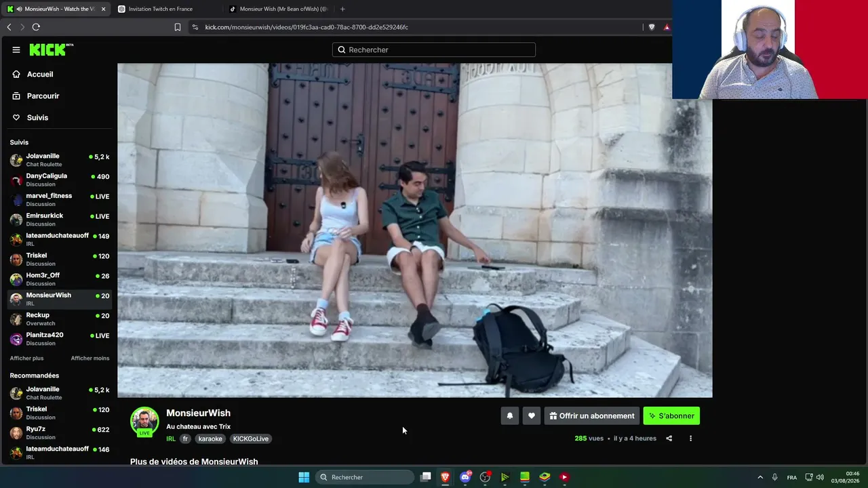
Task: Click the Windows taskbar Rechercher box
Action: (x=365, y=477)
